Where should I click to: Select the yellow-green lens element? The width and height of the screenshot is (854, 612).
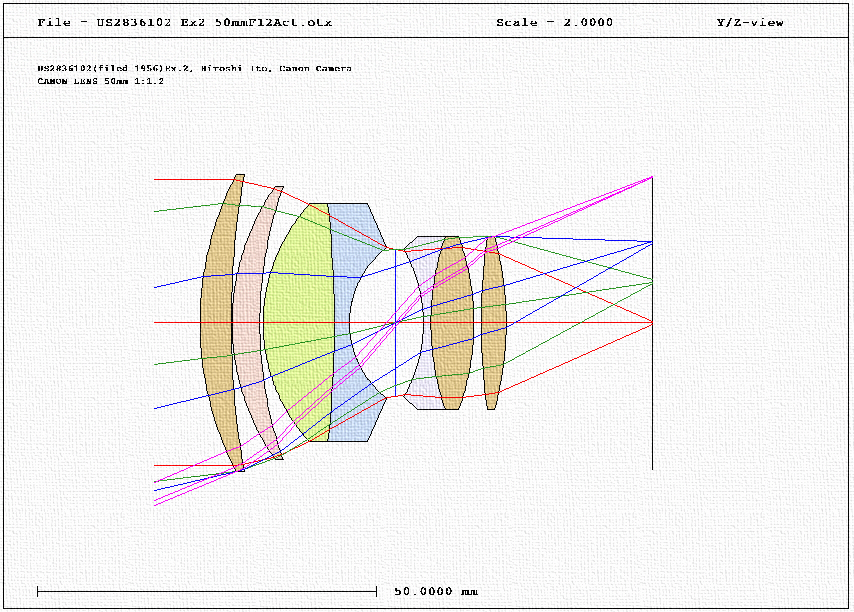300,323
